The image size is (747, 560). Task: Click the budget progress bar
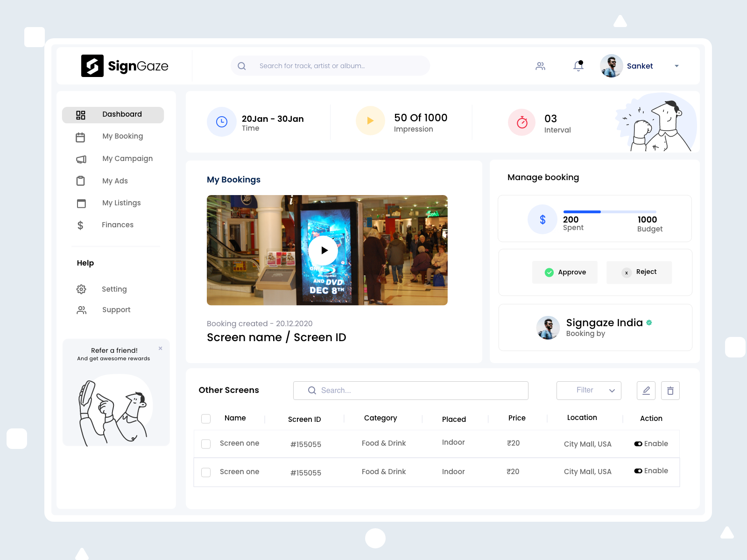pos(610,212)
